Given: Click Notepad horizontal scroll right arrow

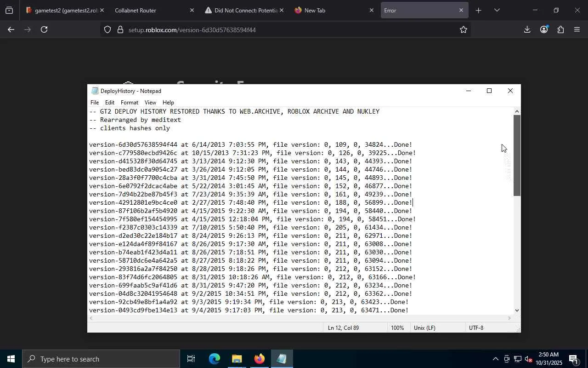Looking at the screenshot, I should pyautogui.click(x=509, y=318).
